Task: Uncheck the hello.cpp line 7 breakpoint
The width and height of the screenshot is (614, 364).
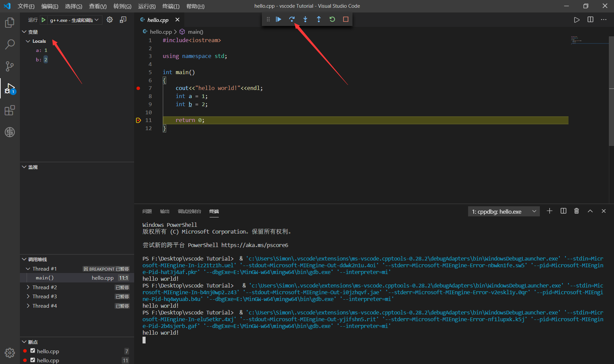Action: click(33, 351)
